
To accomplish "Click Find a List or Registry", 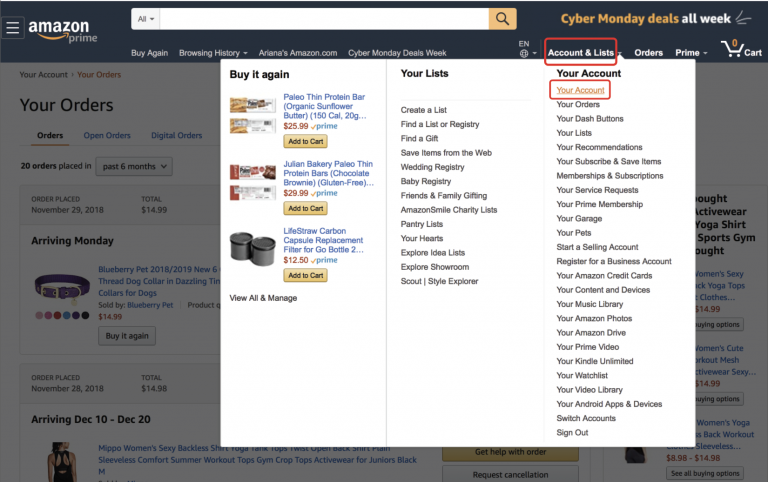I will [x=440, y=124].
